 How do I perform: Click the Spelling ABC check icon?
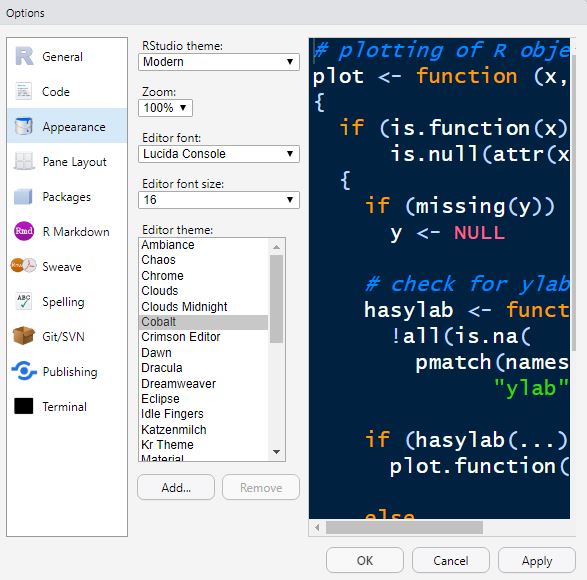24,301
